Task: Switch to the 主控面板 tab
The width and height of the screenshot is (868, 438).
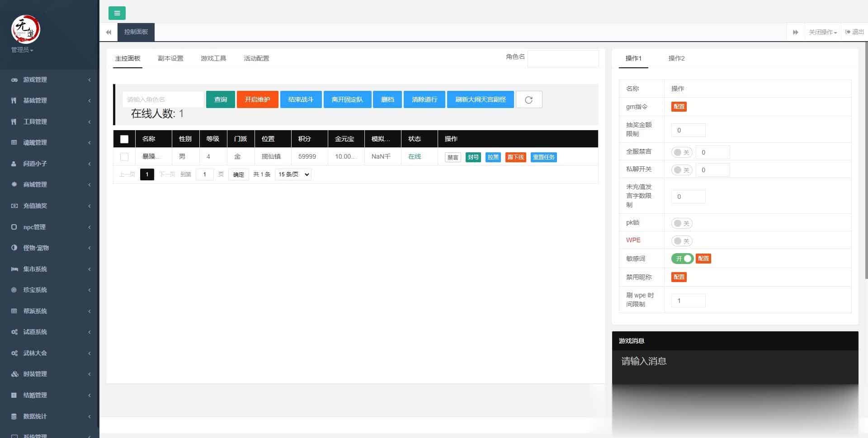Action: pos(127,58)
